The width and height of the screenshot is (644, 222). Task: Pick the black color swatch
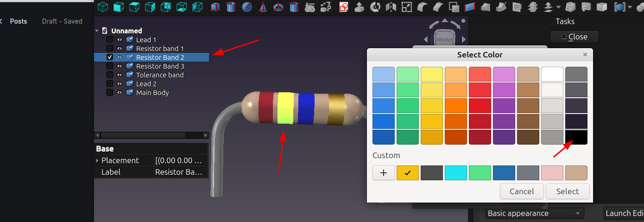pos(576,137)
